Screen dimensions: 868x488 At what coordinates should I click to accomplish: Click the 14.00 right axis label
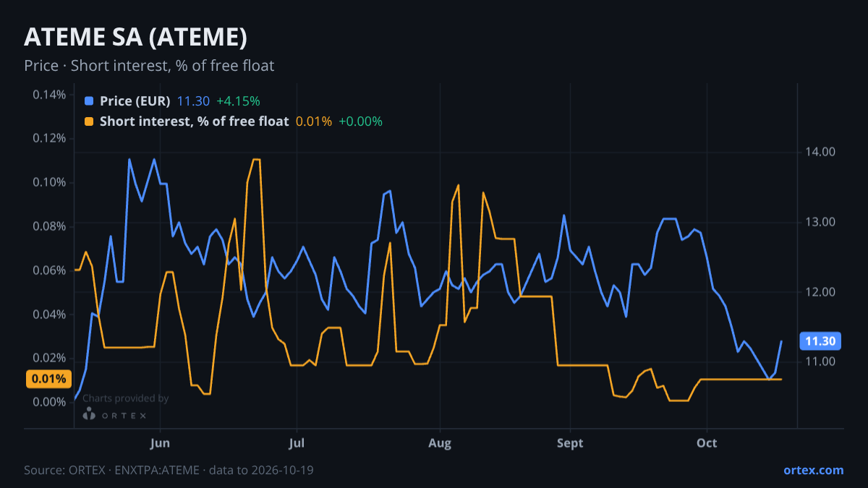coord(820,153)
